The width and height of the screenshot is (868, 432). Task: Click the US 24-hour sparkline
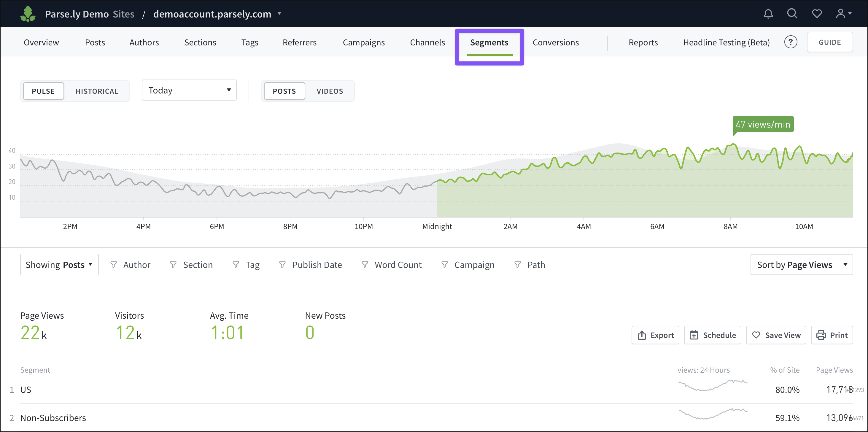point(713,385)
